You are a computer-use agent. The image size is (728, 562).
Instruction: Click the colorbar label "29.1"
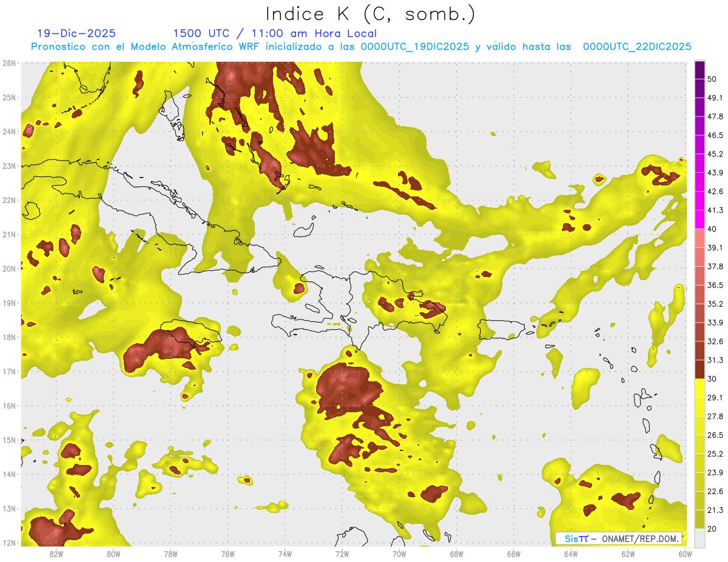[x=715, y=398]
